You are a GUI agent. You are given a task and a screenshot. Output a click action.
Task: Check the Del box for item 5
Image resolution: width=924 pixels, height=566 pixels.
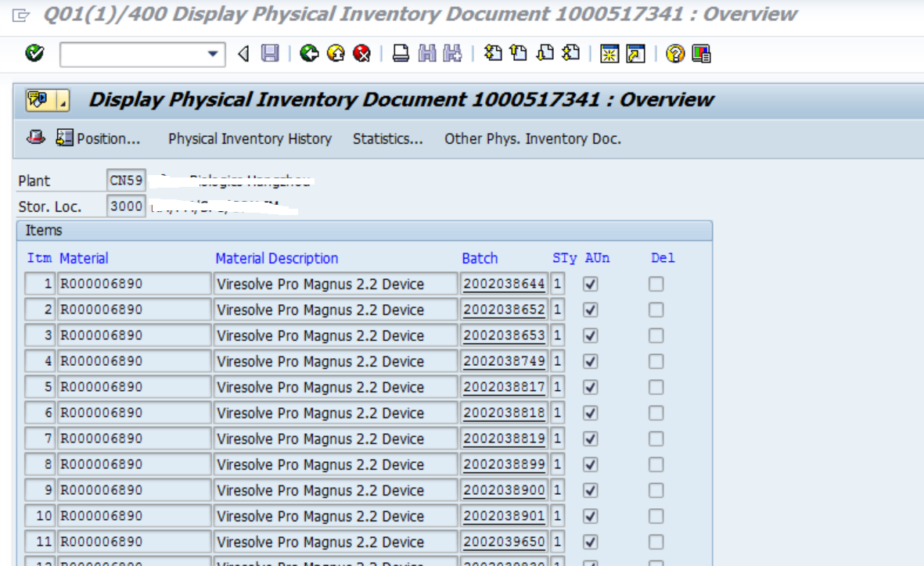point(656,387)
